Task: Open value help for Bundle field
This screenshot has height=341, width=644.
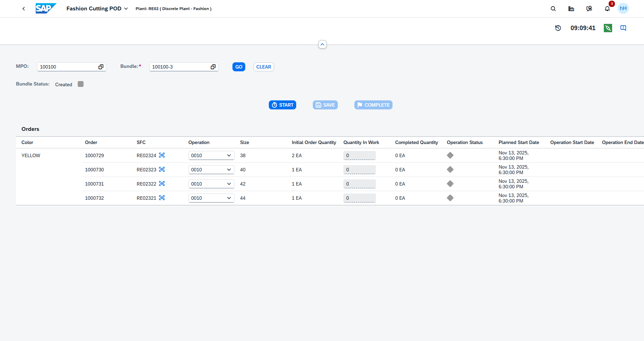Action: (x=213, y=67)
